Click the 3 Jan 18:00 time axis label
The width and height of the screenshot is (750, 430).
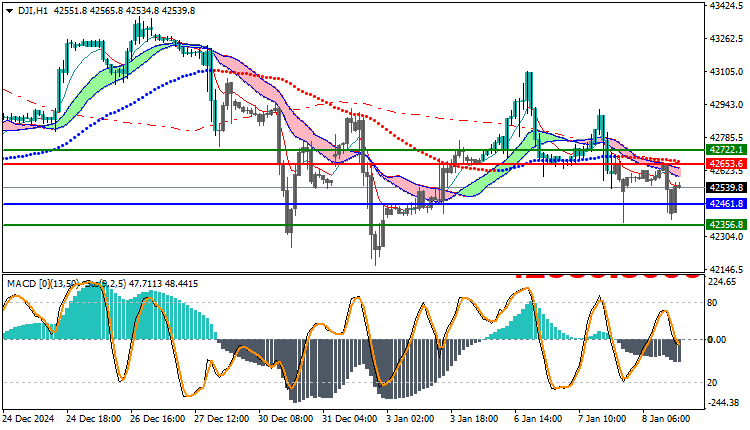[474, 419]
